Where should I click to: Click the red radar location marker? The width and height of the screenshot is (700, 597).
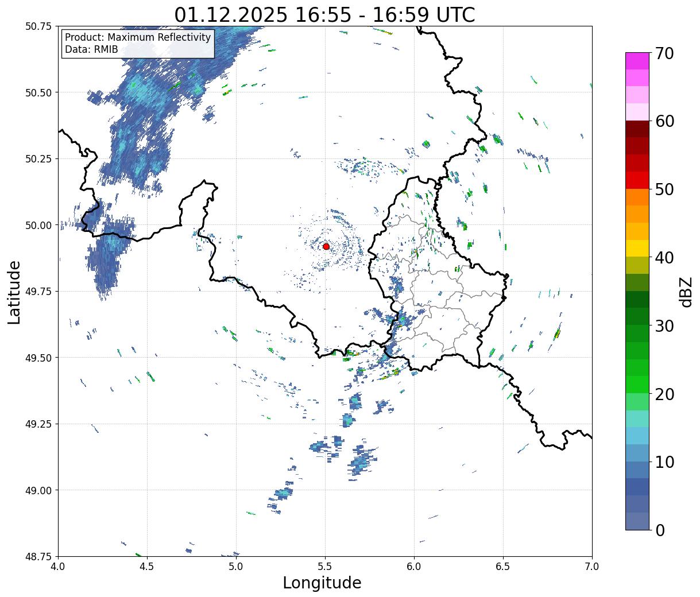(326, 246)
